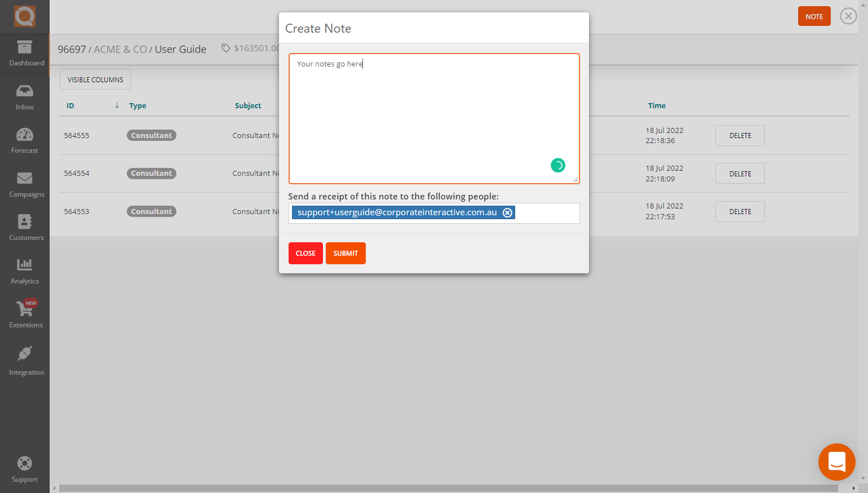Click the orange NOTE button

pos(814,16)
